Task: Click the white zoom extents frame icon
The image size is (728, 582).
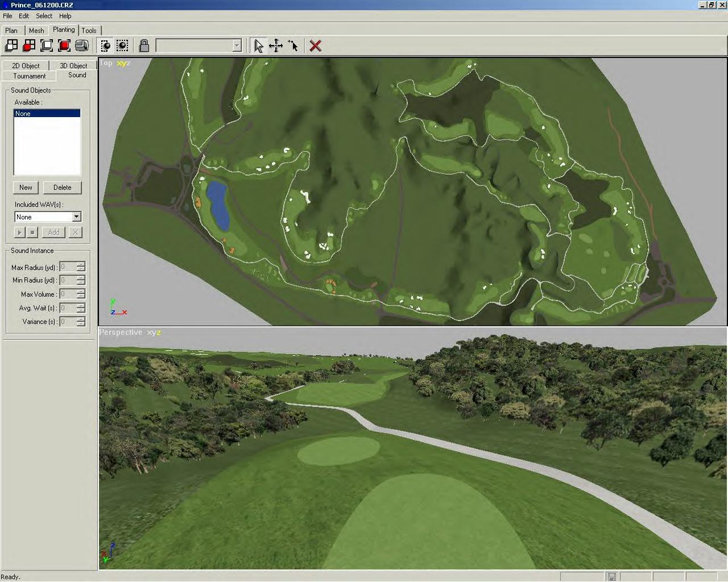Action: 47,45
